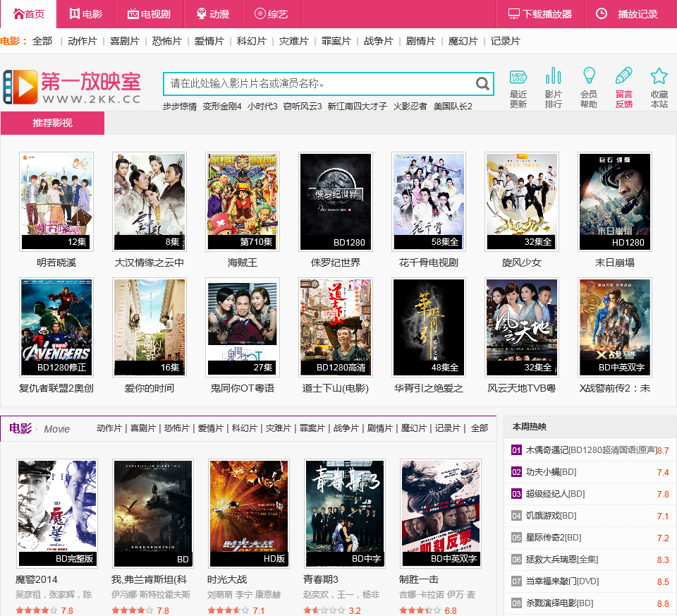Click the 鬼同你OT粤语 title link

tap(242, 388)
